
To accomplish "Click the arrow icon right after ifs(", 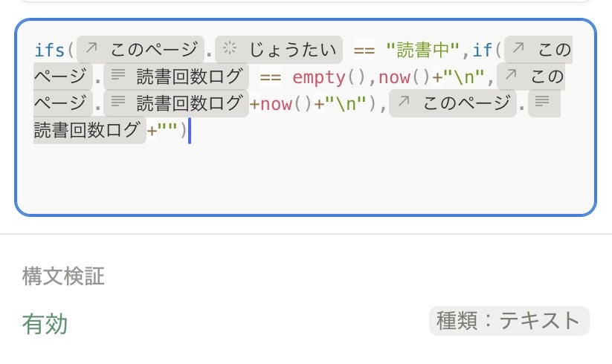I will (91, 50).
